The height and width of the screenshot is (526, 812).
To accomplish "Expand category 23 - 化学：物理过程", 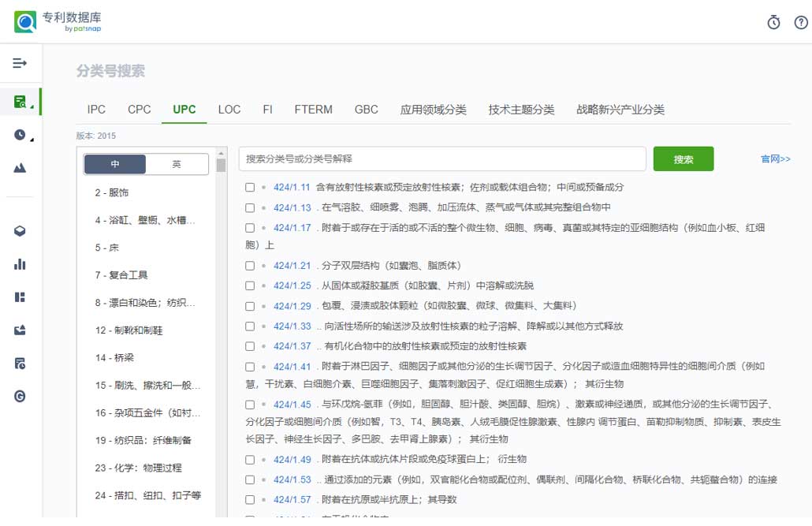I will coord(138,468).
